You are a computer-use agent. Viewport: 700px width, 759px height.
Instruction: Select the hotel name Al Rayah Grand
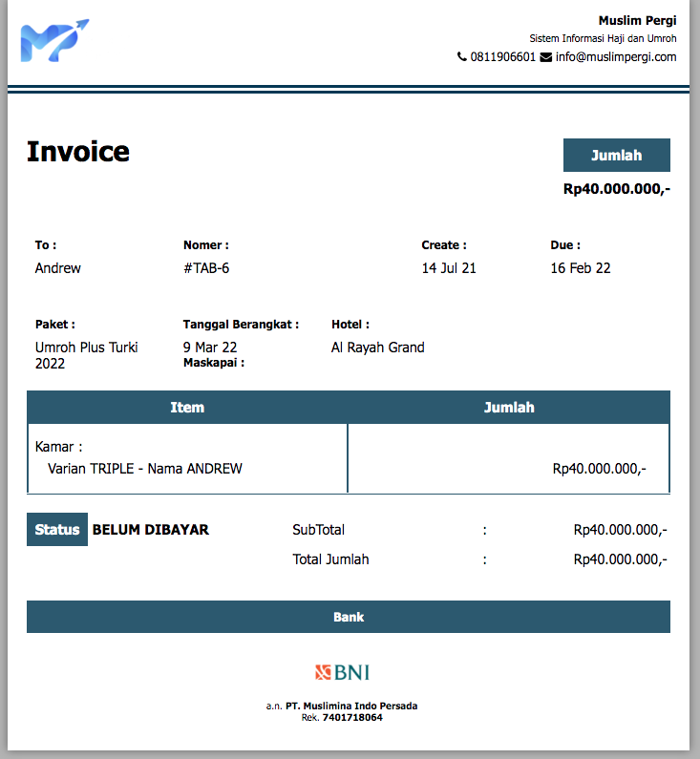coord(378,348)
